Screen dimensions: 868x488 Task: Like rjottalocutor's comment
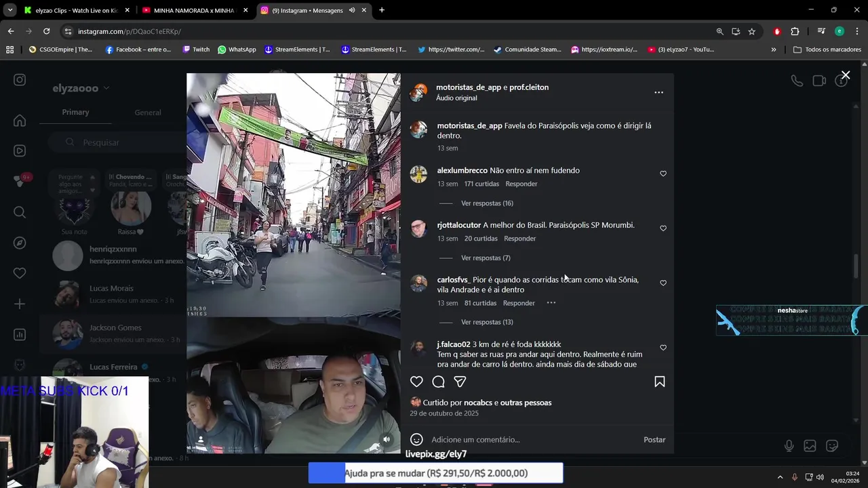(x=663, y=228)
